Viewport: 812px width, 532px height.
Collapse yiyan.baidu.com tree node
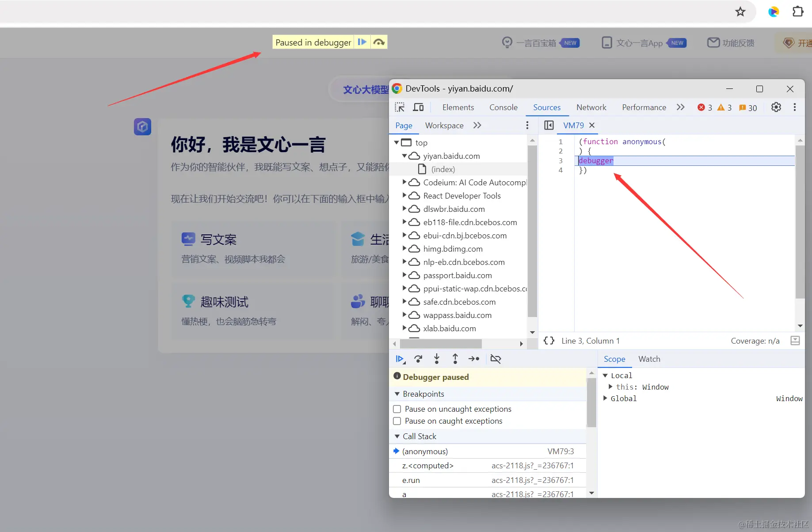404,156
